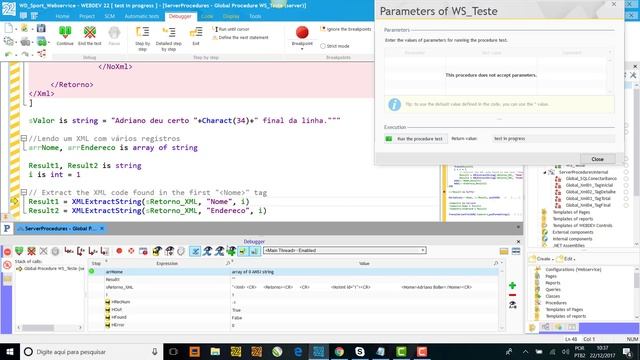Run Detailed step by step
The image size is (640, 360).
click(x=169, y=39)
